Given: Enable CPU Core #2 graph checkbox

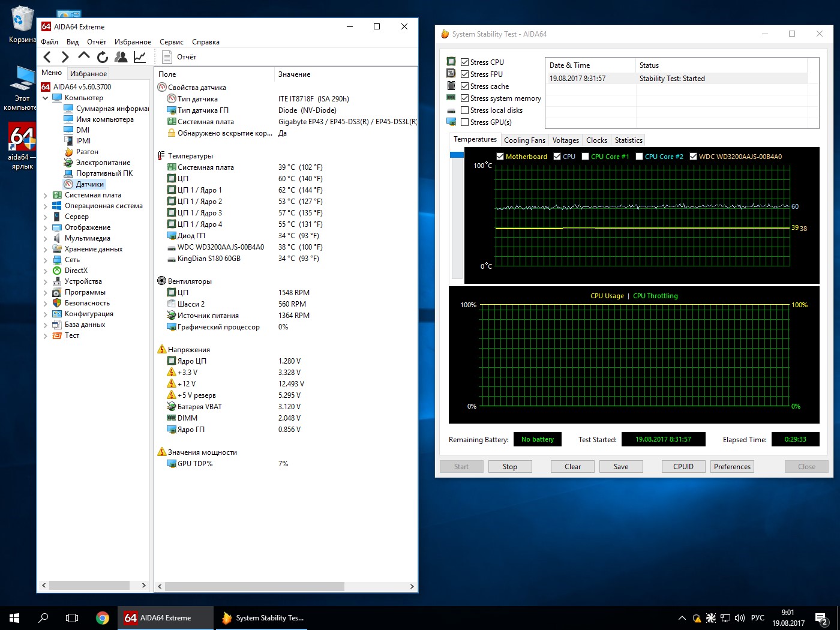Looking at the screenshot, I should (639, 157).
